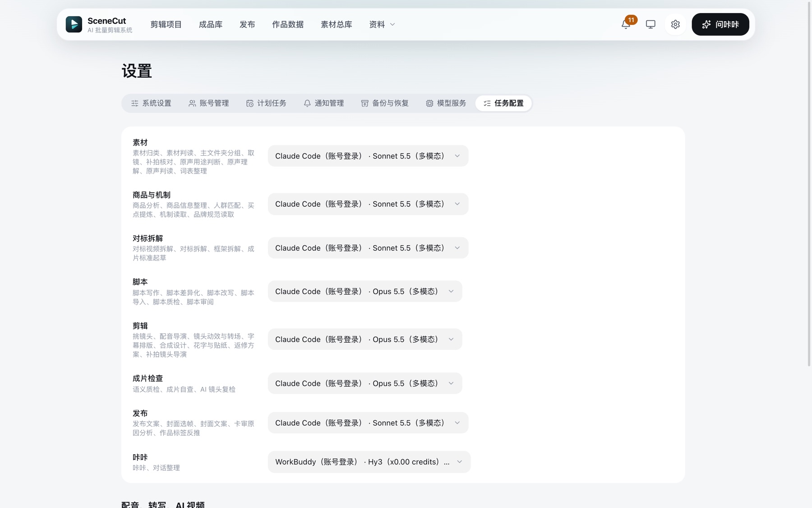Click the 脚本 section label
The width and height of the screenshot is (812, 508).
[140, 282]
